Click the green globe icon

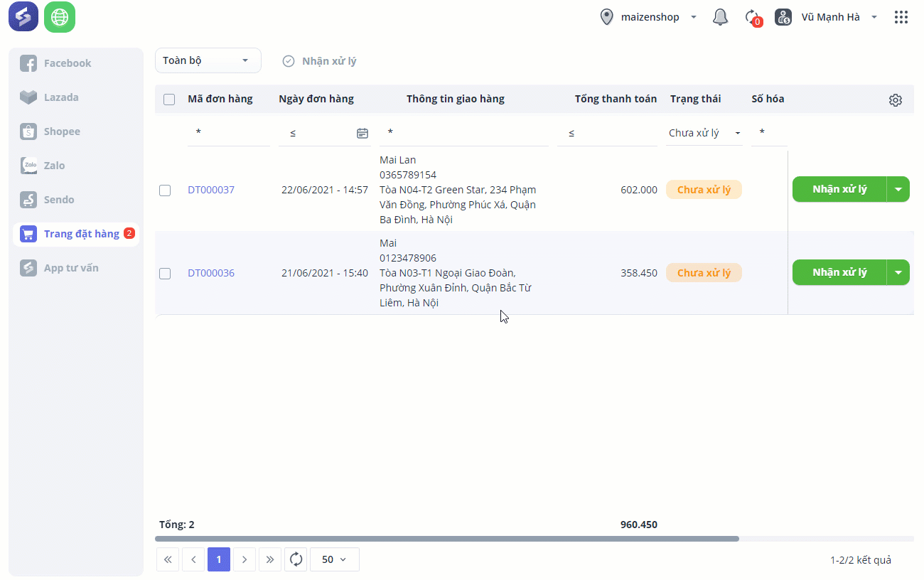[60, 17]
